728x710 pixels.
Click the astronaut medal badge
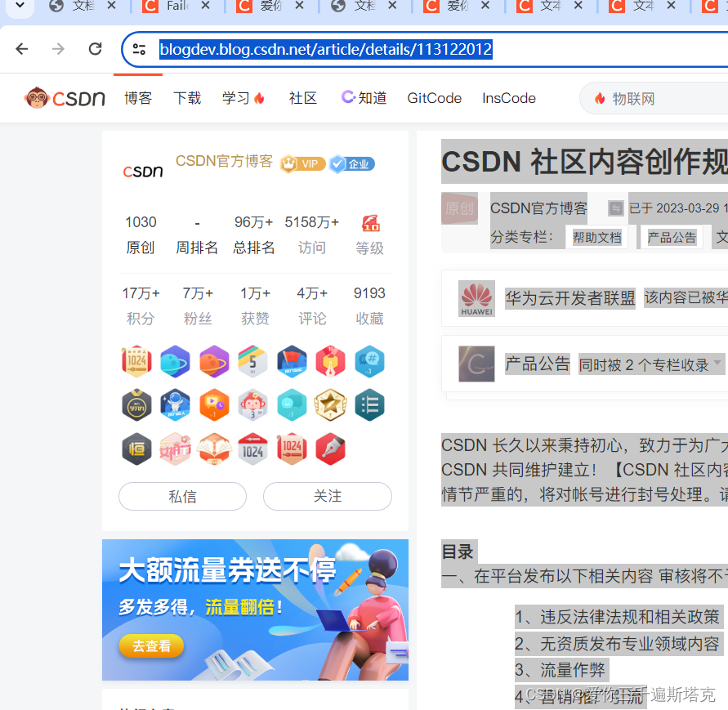176,405
